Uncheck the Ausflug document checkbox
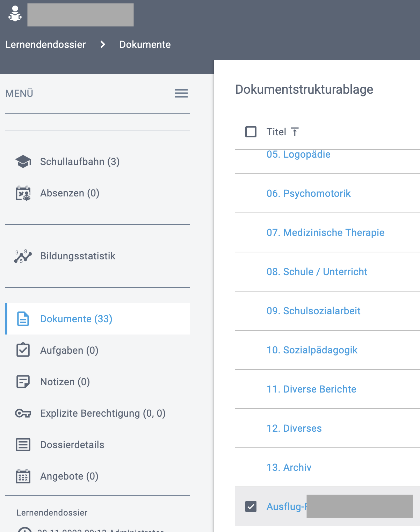The width and height of the screenshot is (420, 532). pyautogui.click(x=251, y=506)
